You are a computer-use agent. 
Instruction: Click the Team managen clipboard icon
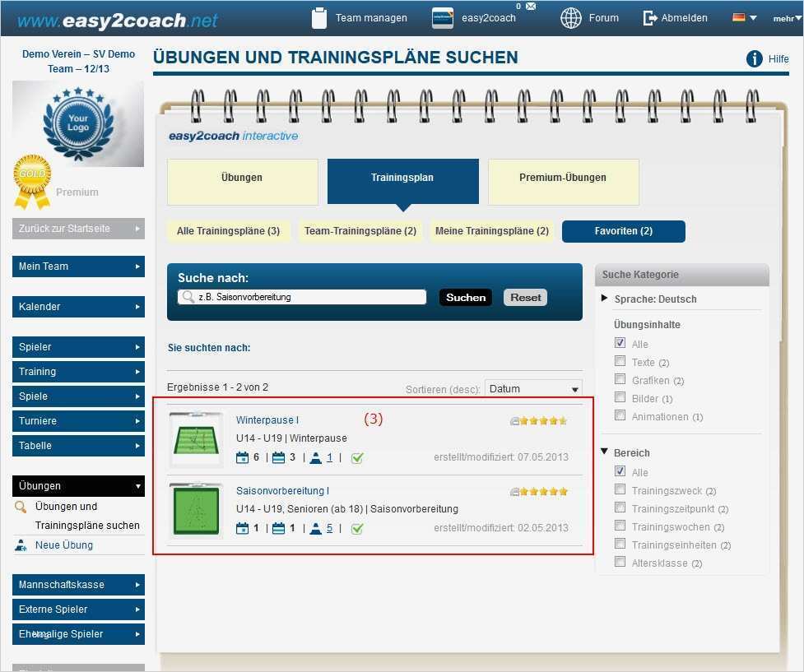[319, 18]
